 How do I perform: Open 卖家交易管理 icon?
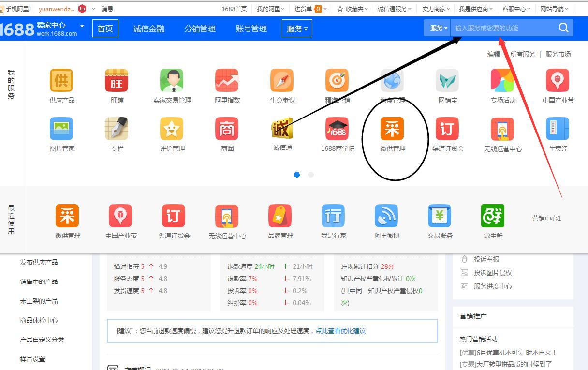[172, 80]
